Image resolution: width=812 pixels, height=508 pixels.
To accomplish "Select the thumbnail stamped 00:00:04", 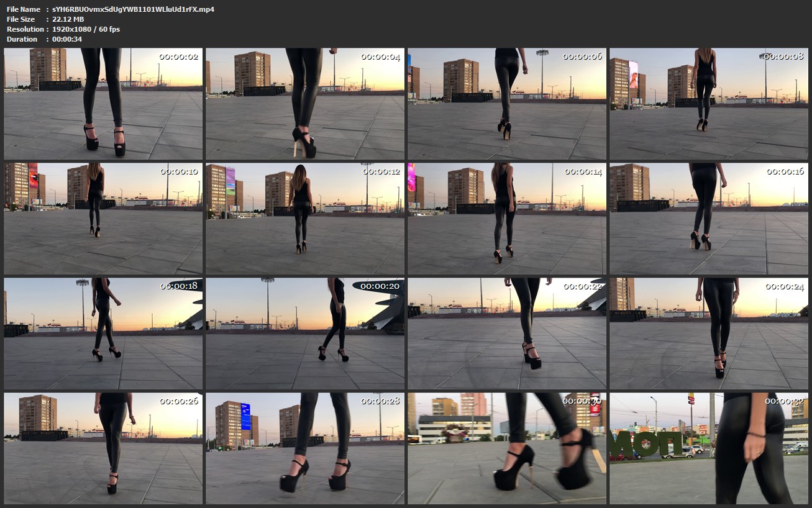I will pyautogui.click(x=305, y=104).
